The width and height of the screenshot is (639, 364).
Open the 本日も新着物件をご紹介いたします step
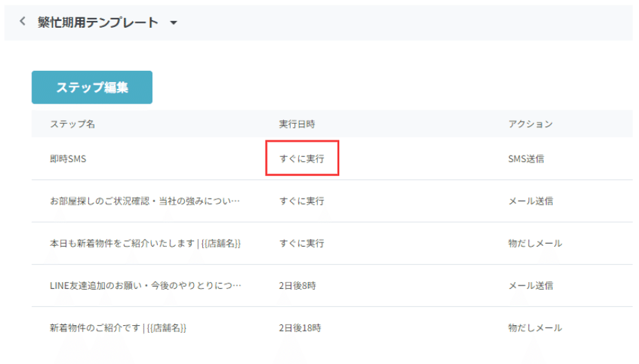145,244
